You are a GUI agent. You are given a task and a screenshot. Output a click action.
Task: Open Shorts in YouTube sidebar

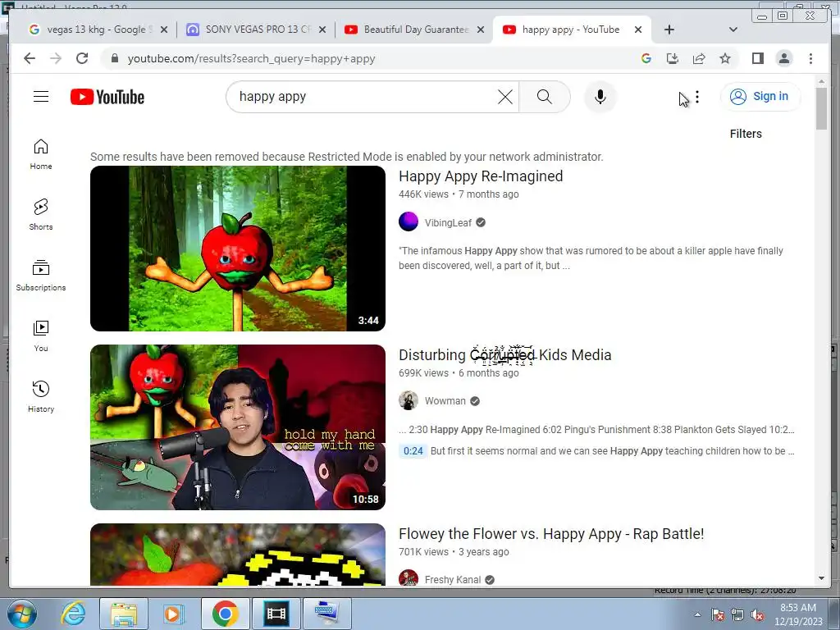click(x=41, y=214)
